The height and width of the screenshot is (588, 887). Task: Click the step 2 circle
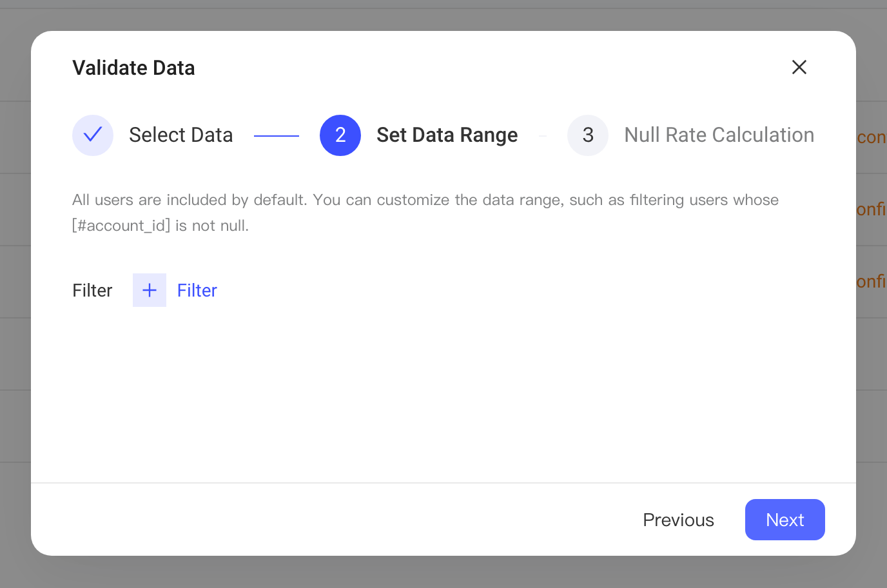[340, 135]
